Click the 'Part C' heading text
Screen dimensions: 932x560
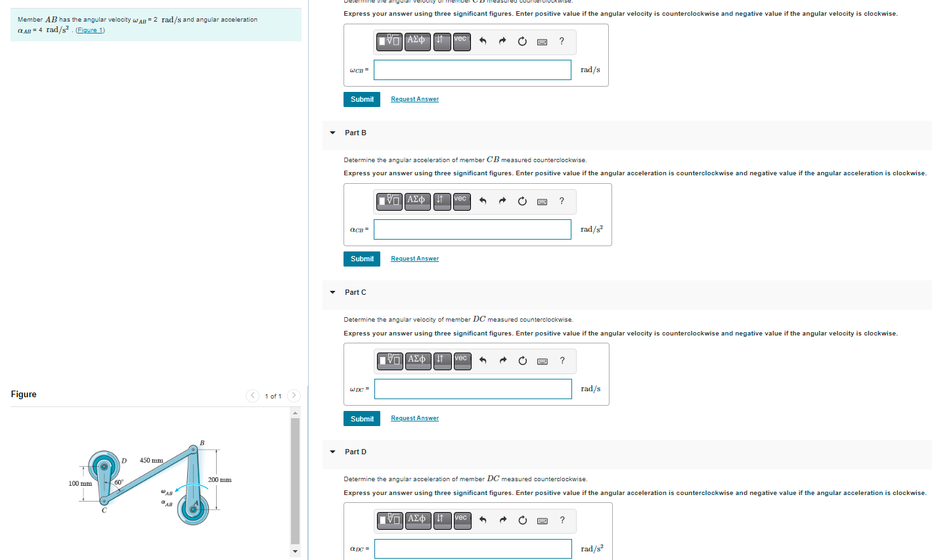coord(355,292)
